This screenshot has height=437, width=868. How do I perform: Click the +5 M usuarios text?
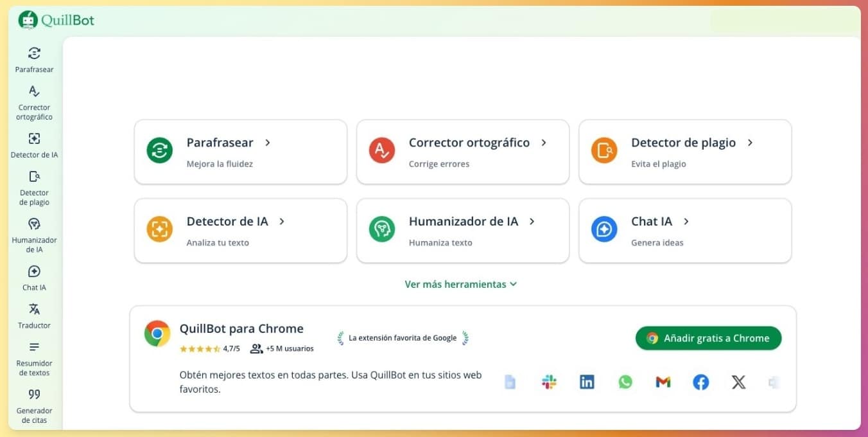(x=290, y=349)
